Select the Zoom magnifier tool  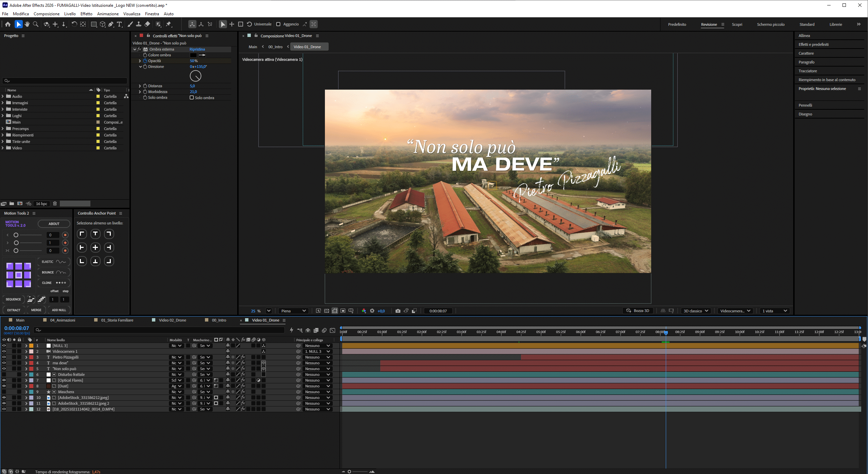click(x=36, y=24)
